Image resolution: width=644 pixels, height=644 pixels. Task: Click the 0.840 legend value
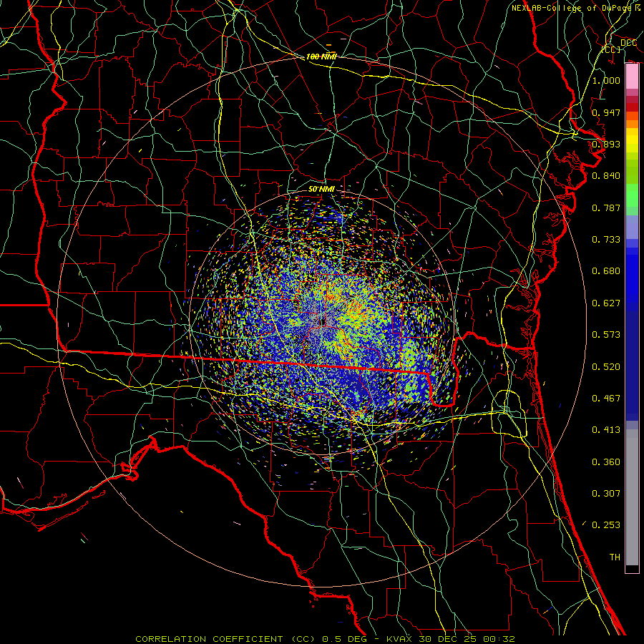pyautogui.click(x=606, y=176)
